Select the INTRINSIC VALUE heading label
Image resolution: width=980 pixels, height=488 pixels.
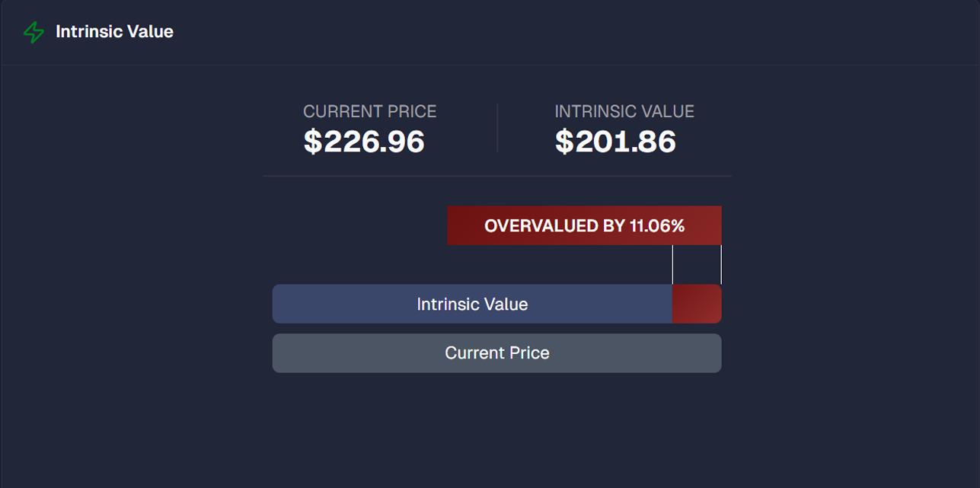pyautogui.click(x=624, y=112)
